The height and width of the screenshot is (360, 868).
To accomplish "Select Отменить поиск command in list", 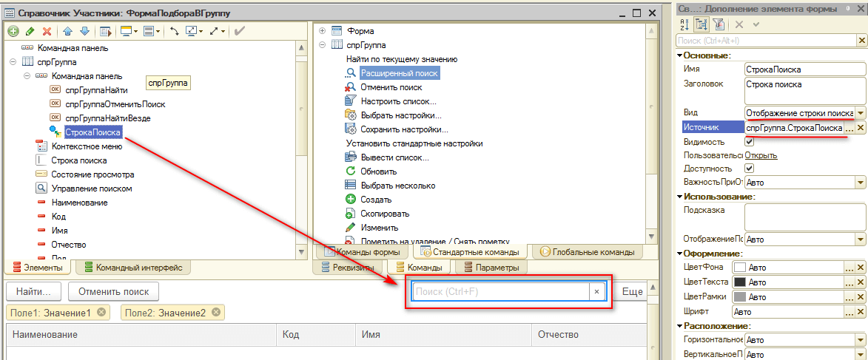I will [x=391, y=87].
